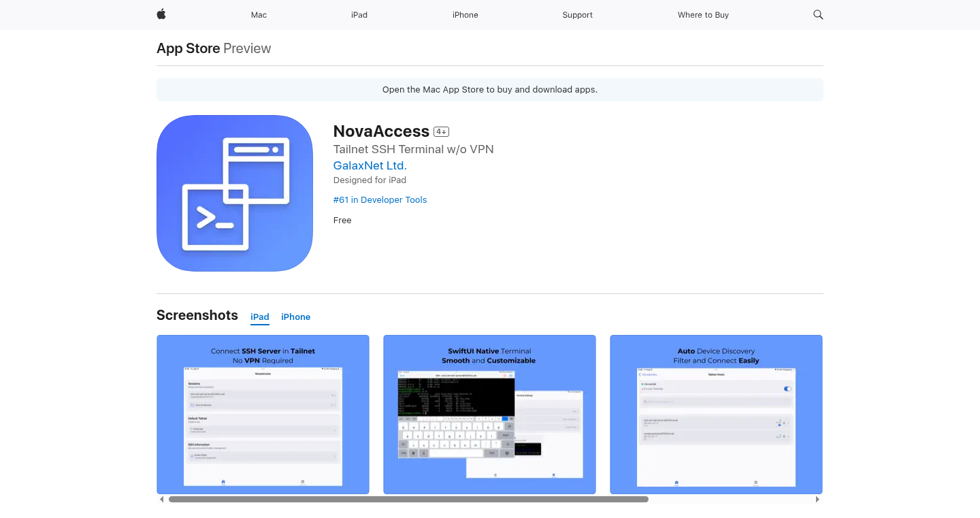This screenshot has height=518, width=980.
Task: Click the NovaAccess app icon
Action: (235, 193)
